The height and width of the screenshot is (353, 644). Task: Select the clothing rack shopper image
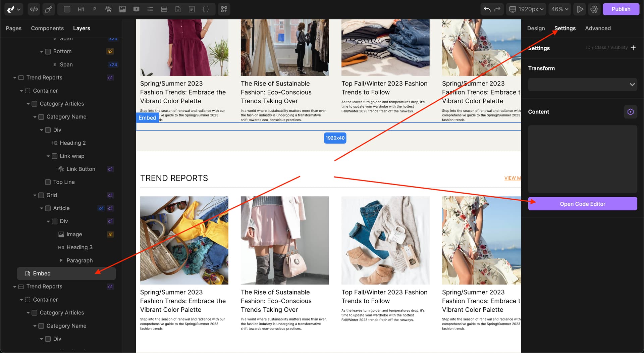tap(285, 47)
